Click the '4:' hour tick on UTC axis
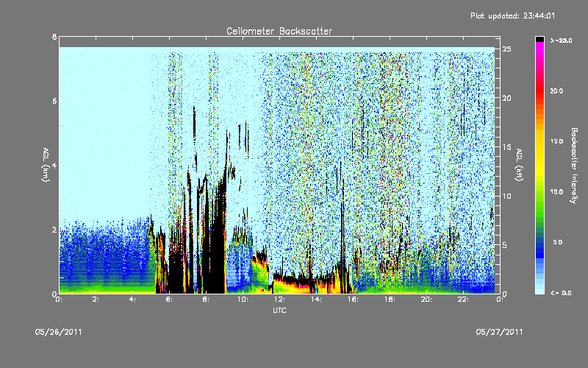The width and height of the screenshot is (588, 368). pos(133,300)
